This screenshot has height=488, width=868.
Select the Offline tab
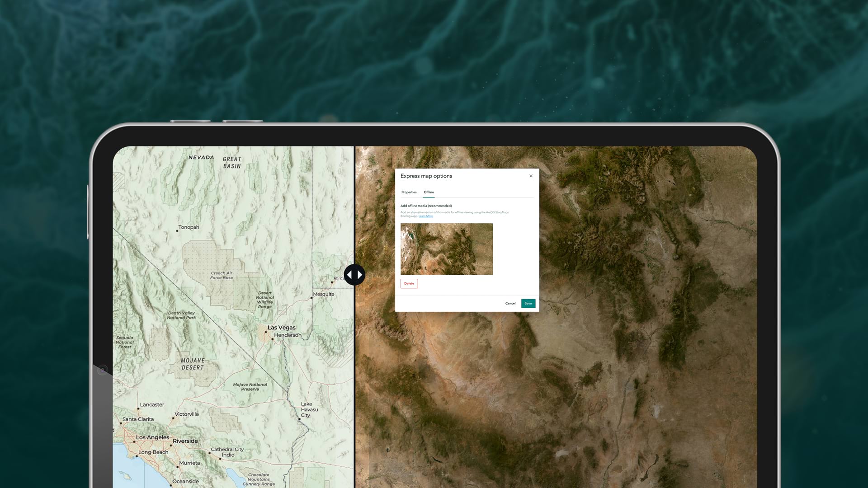[x=429, y=192]
